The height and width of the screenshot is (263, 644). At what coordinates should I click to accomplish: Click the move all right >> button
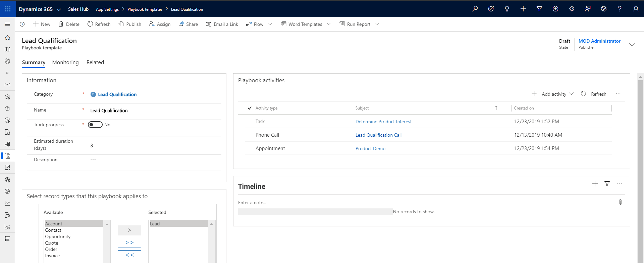tap(129, 243)
